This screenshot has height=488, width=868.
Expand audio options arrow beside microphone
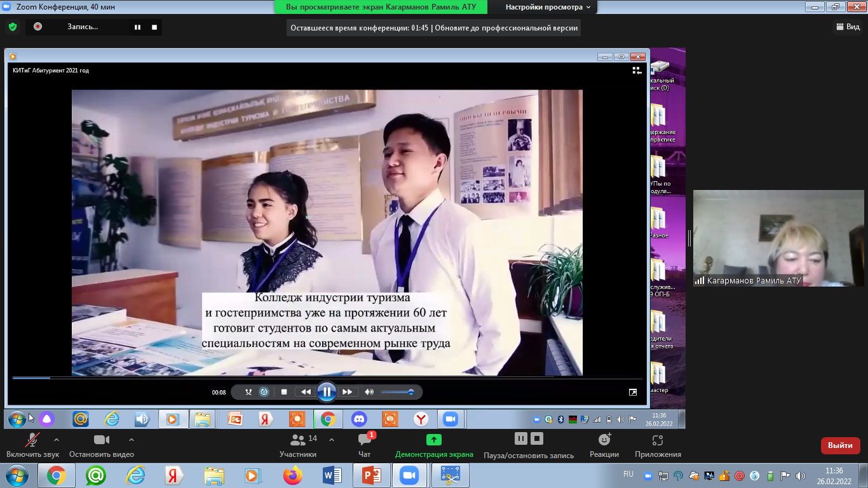[x=57, y=440]
